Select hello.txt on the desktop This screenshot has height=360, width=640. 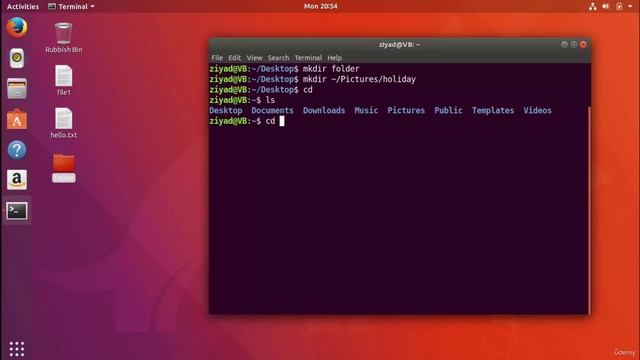[64, 123]
